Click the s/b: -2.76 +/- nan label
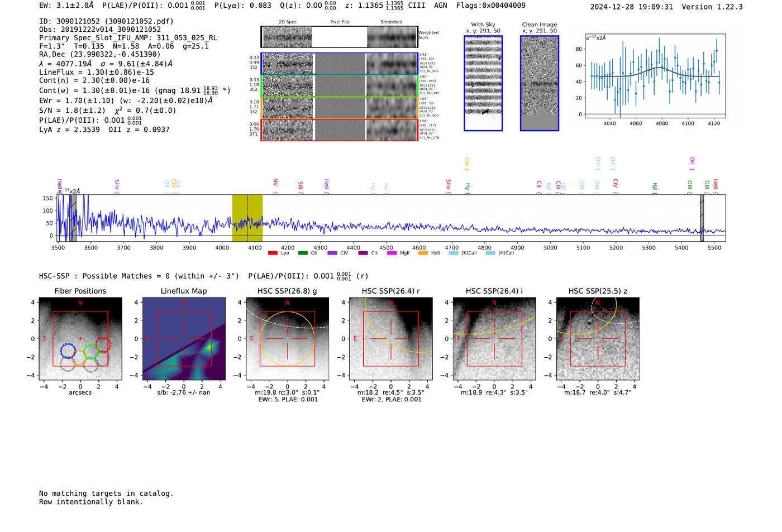Image resolution: width=782 pixels, height=532 pixels. [x=184, y=392]
